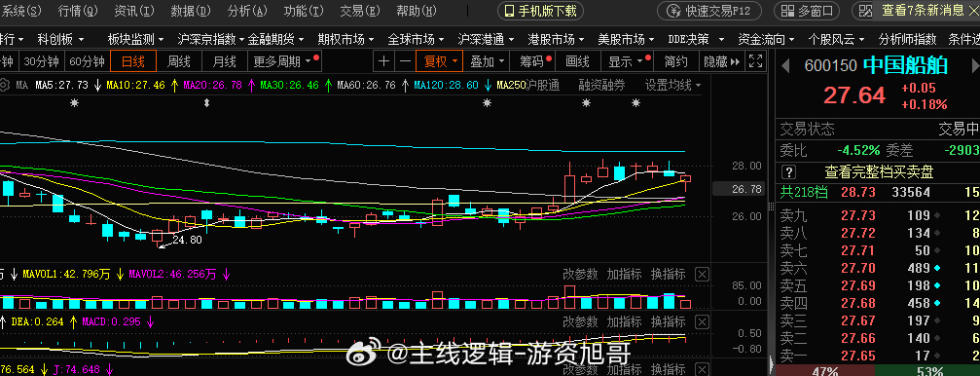Screen dimensions: 980x376
Task: Open 查看7条新消息 notification
Action: coord(923,11)
